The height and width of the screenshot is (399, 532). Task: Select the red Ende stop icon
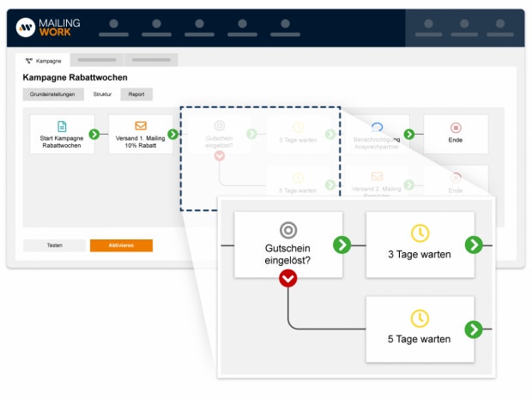tap(456, 128)
